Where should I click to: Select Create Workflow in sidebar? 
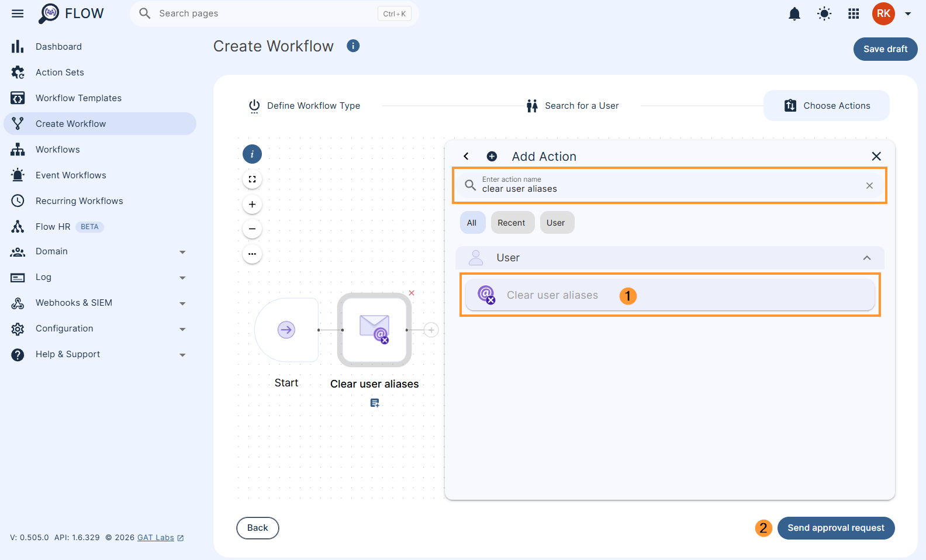tap(100, 124)
